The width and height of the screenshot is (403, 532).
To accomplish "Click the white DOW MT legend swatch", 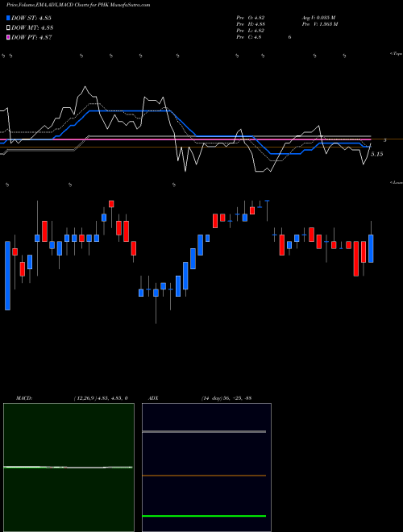I will 9,28.
